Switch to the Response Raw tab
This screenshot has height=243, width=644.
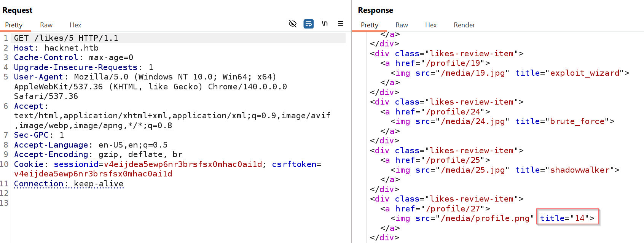click(x=402, y=25)
